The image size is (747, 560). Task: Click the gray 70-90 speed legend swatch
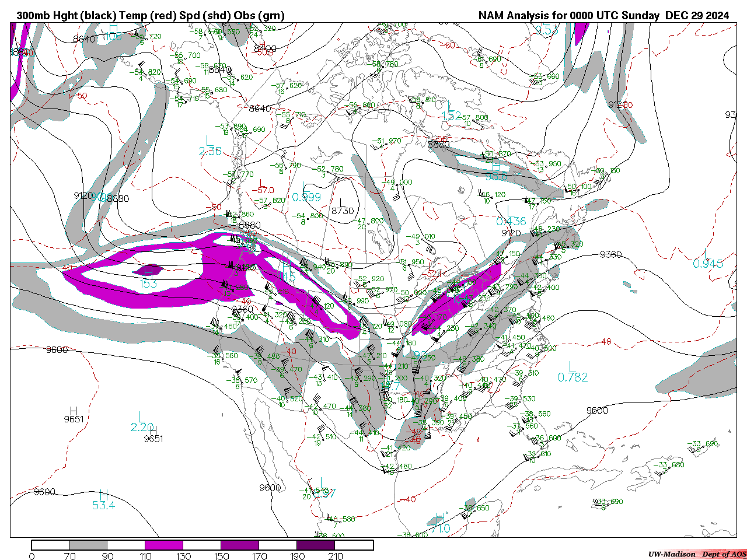(88, 545)
